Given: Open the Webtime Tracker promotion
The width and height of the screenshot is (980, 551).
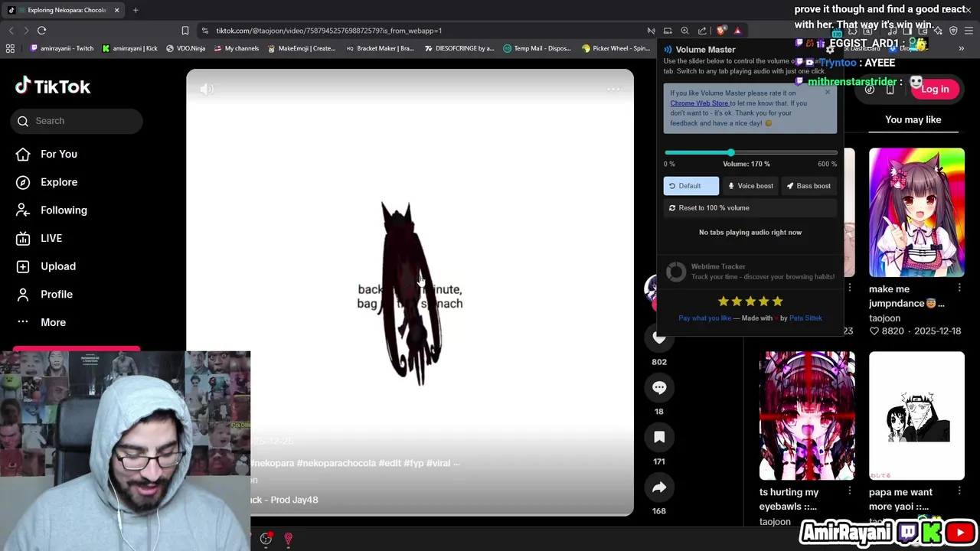Looking at the screenshot, I should (750, 272).
